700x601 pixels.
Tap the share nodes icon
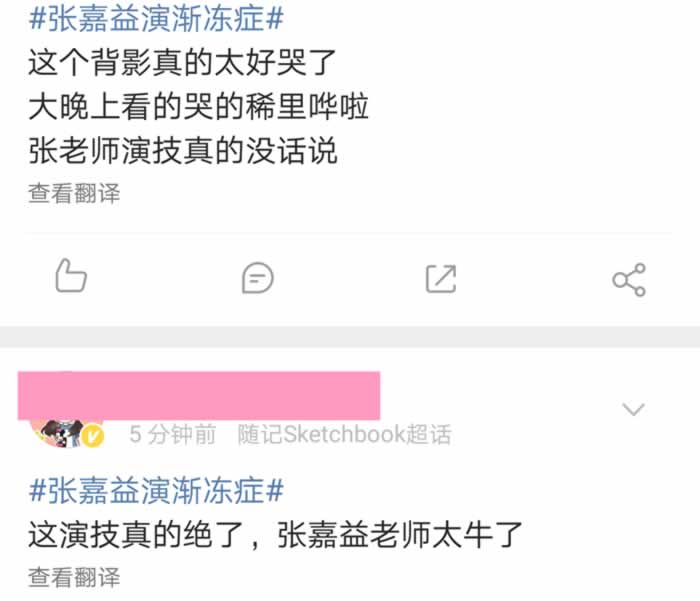(629, 280)
